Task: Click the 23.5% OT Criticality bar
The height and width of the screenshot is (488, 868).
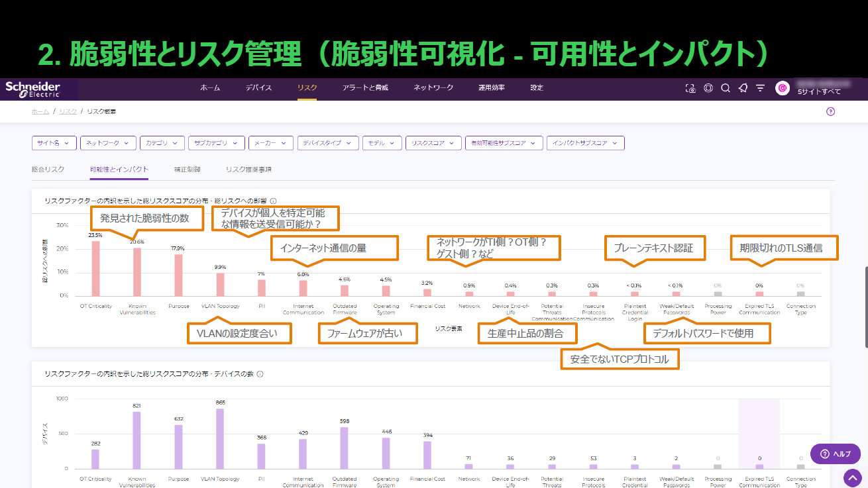Action: (x=96, y=268)
